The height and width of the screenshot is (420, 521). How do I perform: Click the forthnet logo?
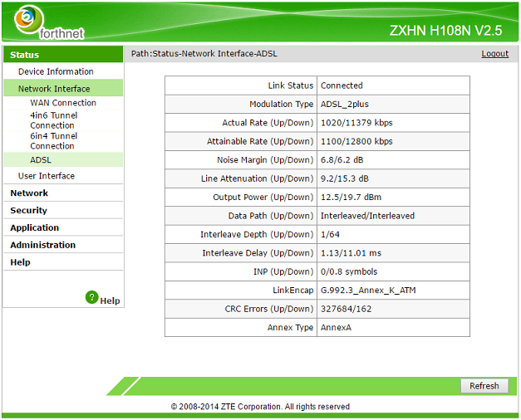49,22
